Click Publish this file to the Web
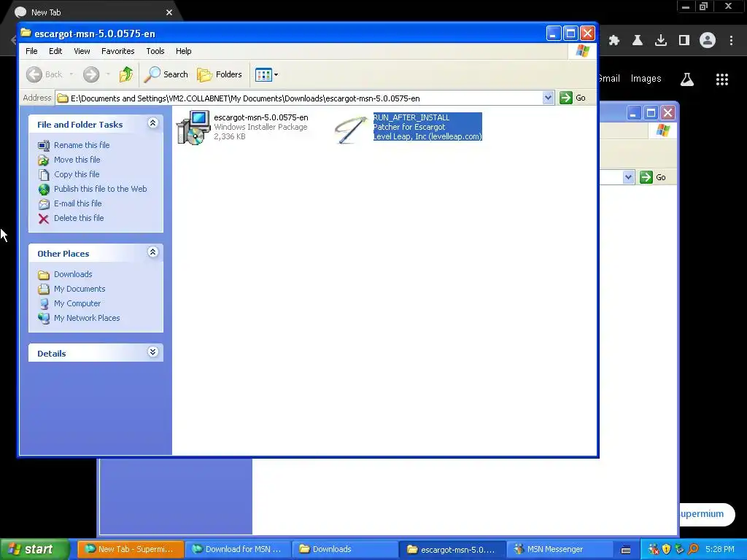Viewport: 747px width, 560px height. coord(100,189)
